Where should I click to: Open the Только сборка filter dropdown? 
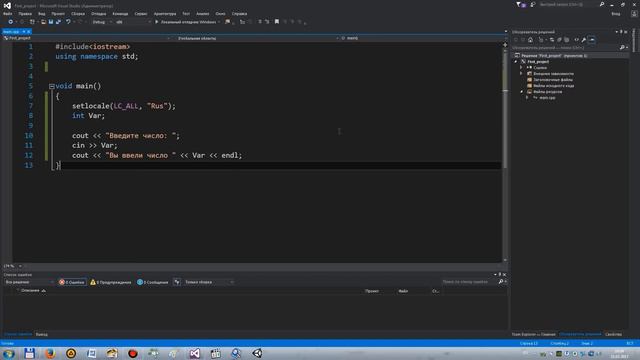(209, 282)
